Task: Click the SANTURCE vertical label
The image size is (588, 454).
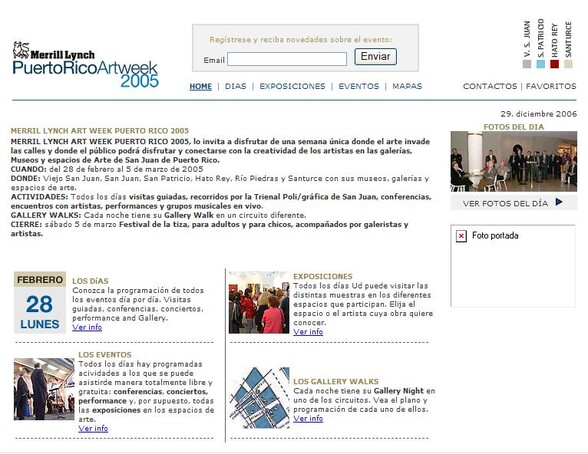Action: (568, 39)
